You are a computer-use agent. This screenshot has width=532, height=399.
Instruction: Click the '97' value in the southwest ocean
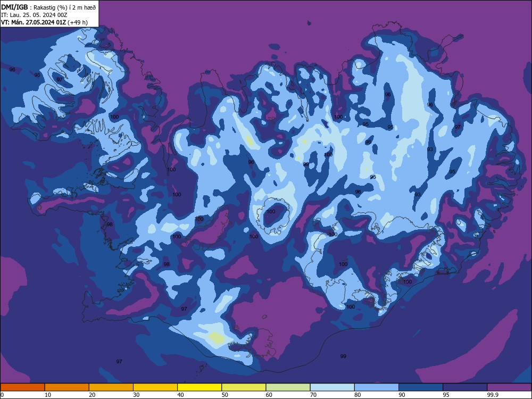(119, 361)
